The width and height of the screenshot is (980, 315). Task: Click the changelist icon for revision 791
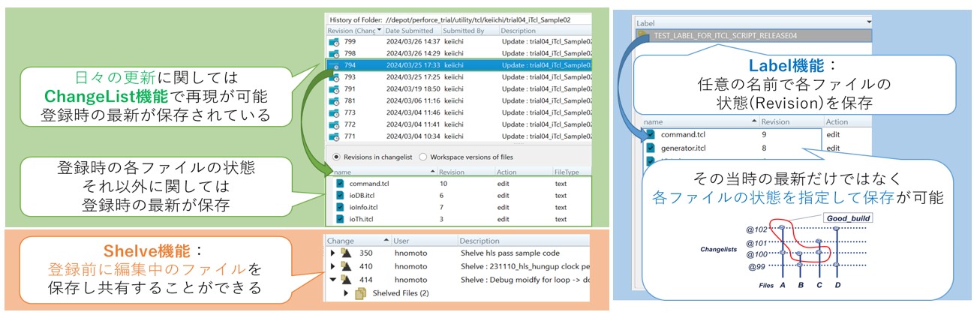point(334,89)
